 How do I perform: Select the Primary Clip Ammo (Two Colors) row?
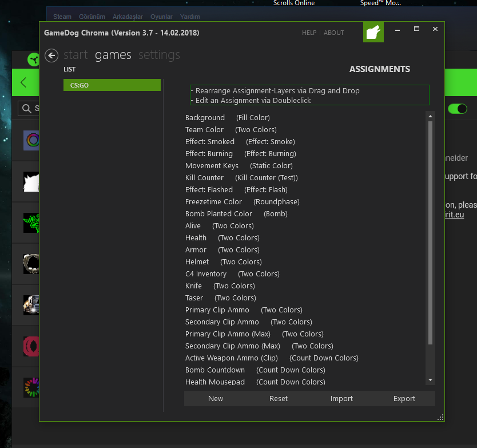(x=244, y=310)
